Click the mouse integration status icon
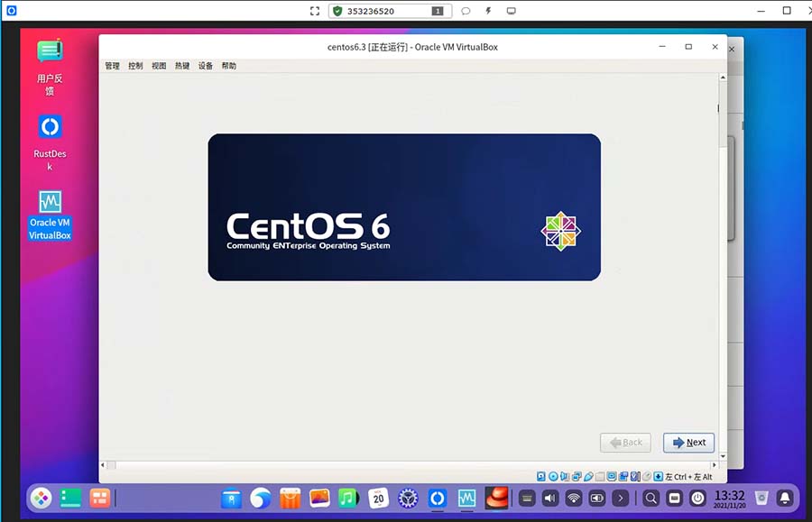The width and height of the screenshot is (812, 522). point(646,477)
